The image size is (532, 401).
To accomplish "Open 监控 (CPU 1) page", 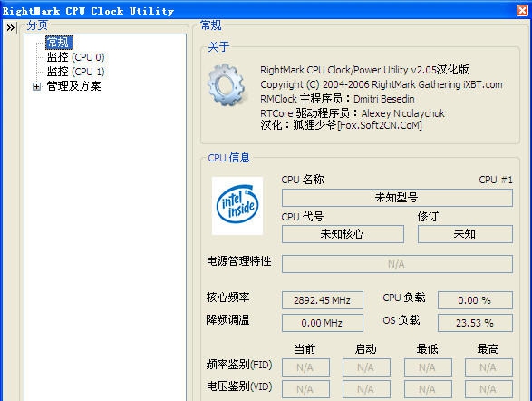I will click(x=75, y=72).
